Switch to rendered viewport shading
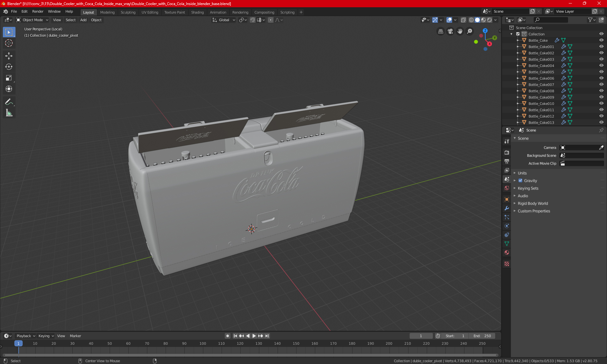Screen dimensions: 607x364 click(489, 20)
